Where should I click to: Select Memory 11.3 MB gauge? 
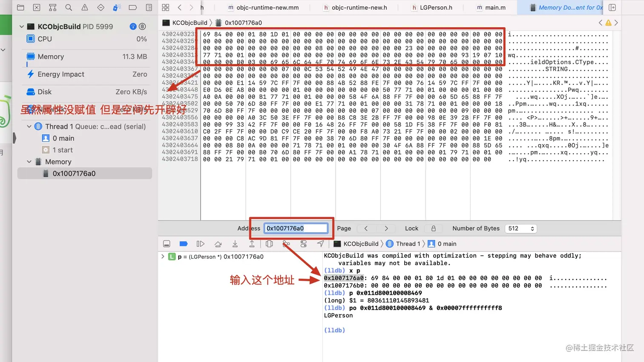(x=87, y=57)
